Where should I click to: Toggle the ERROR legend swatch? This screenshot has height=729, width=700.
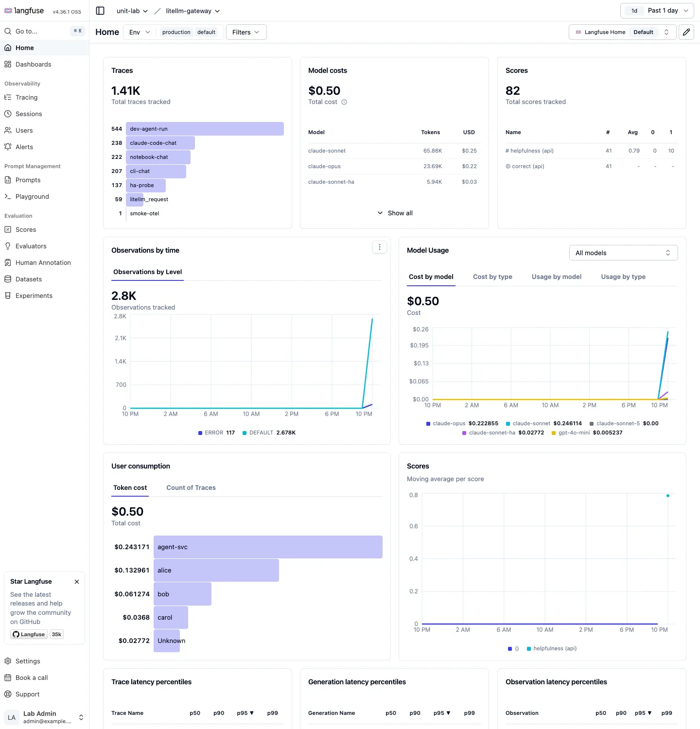pyautogui.click(x=200, y=433)
